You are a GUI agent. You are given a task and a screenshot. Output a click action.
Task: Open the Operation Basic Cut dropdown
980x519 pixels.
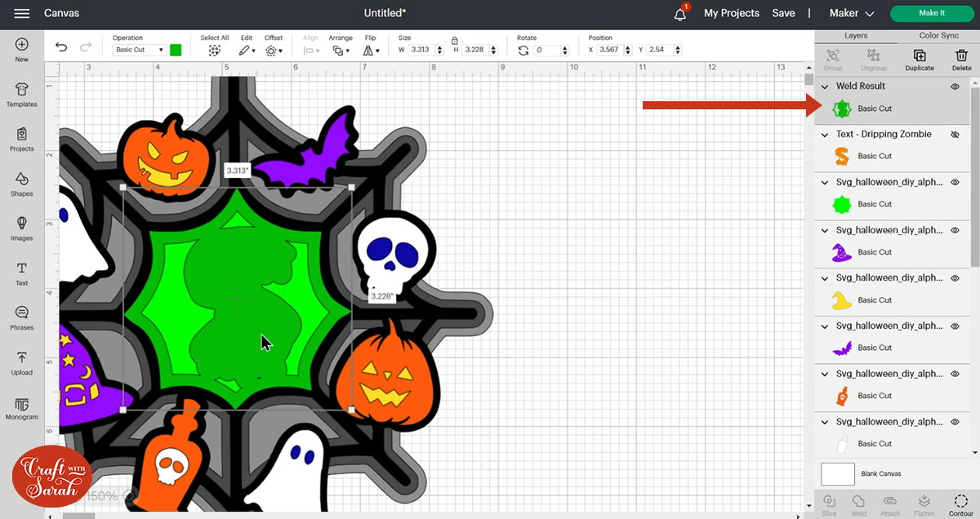click(139, 50)
